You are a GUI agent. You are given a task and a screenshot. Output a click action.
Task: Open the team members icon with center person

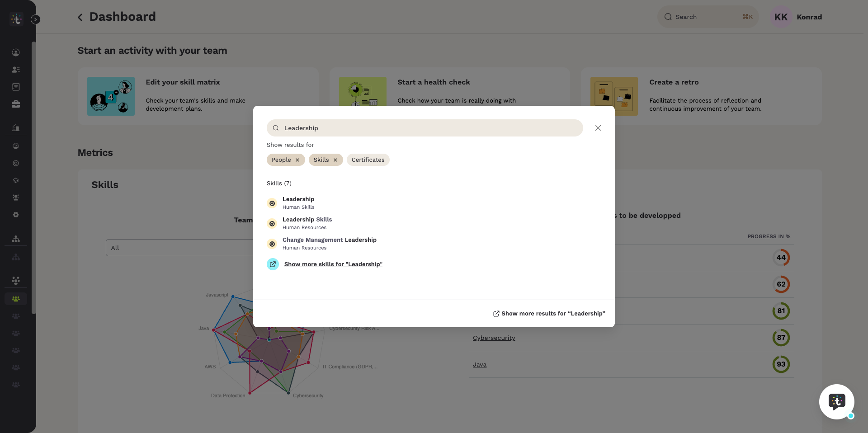(x=16, y=198)
